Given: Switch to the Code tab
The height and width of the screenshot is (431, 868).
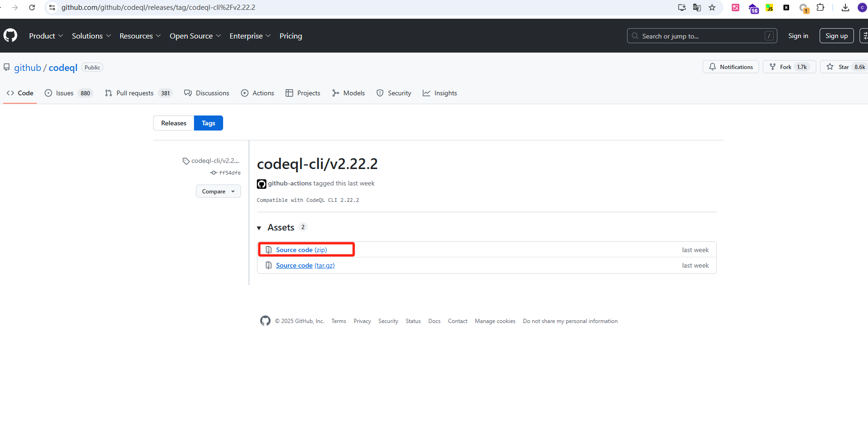Looking at the screenshot, I should click(x=20, y=93).
